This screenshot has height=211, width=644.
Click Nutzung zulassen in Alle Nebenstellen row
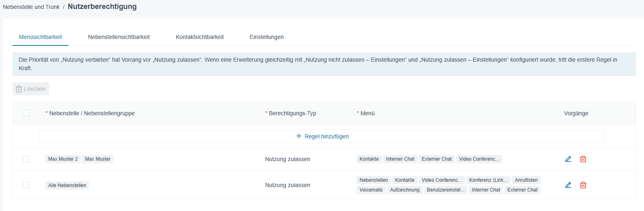click(x=288, y=185)
